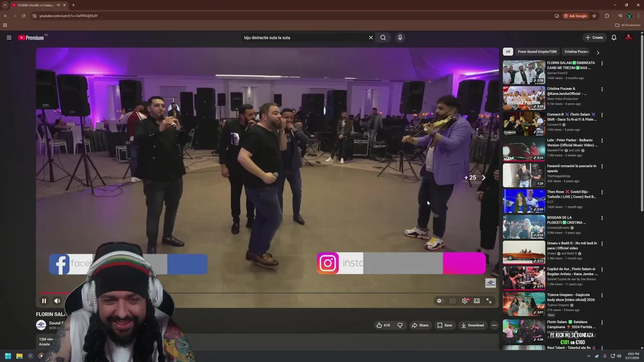Mute the tab via its speaker icon

click(x=58, y=5)
